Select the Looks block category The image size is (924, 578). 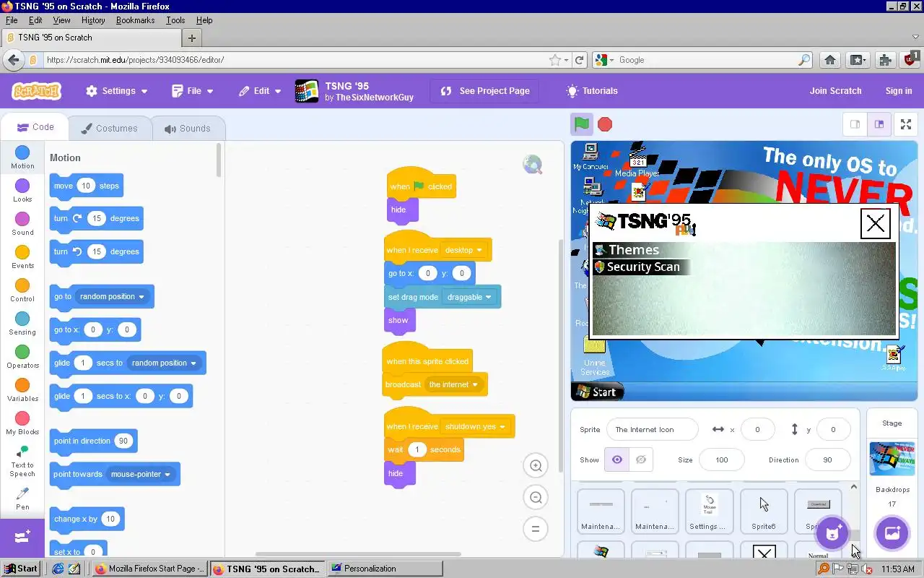pyautogui.click(x=22, y=191)
